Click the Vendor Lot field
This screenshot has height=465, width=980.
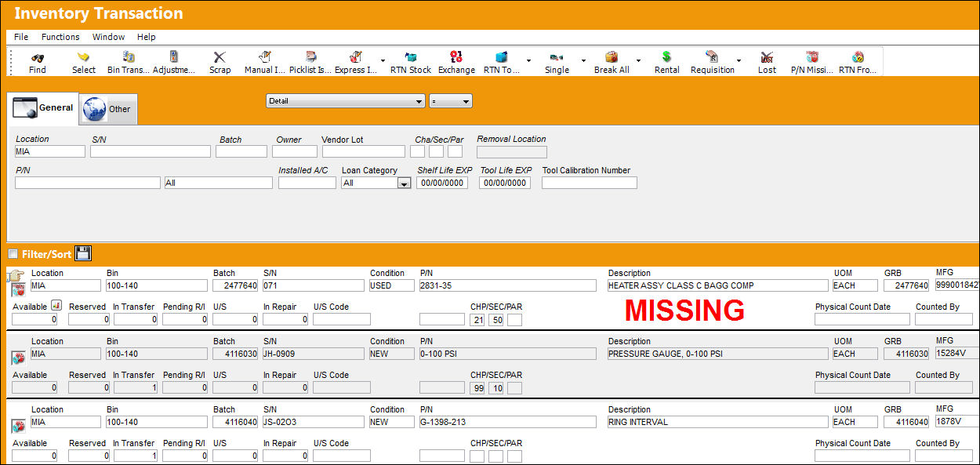(x=364, y=151)
